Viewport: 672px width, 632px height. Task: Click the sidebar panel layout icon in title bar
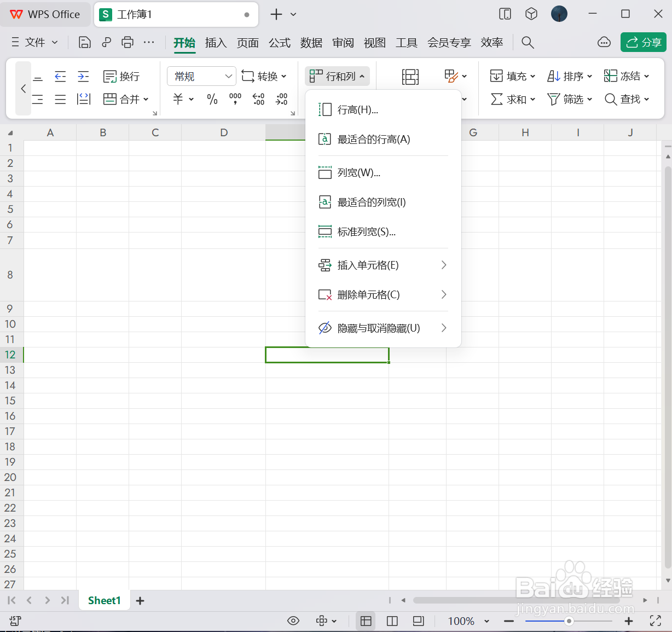pyautogui.click(x=505, y=14)
